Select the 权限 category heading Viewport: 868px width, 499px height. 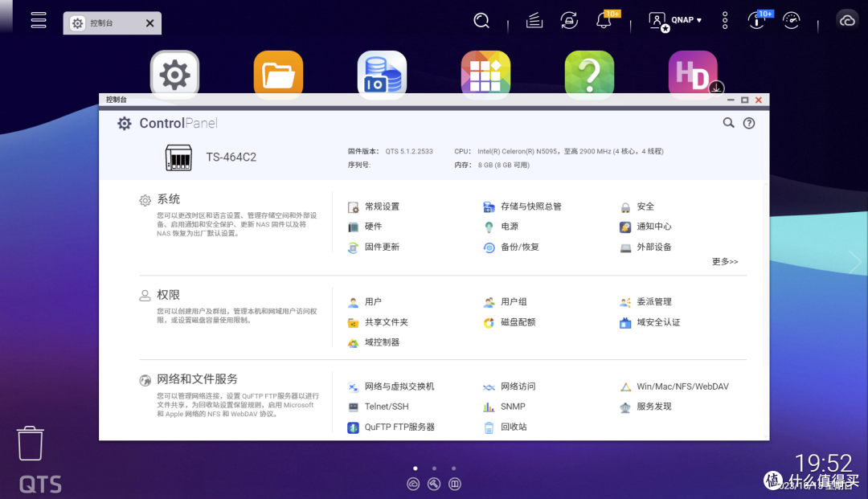point(168,295)
